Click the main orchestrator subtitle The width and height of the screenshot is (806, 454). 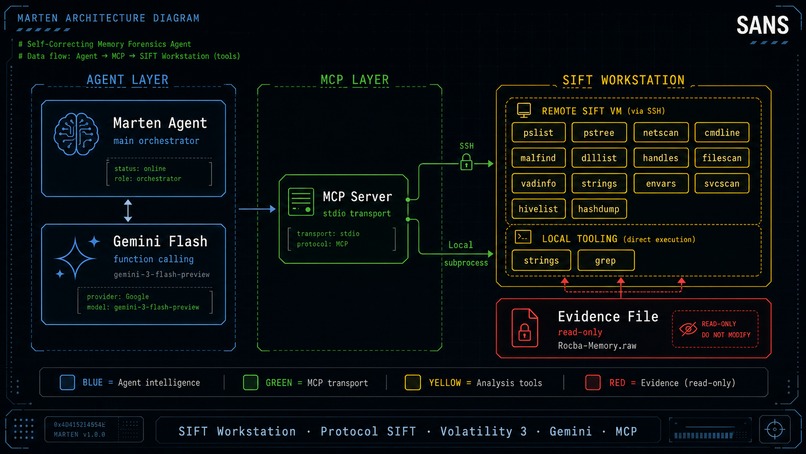coord(156,140)
